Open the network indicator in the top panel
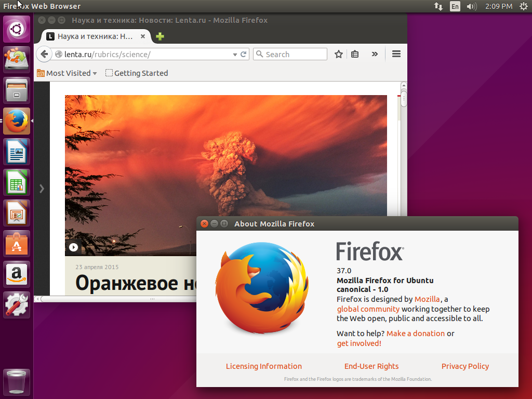Viewport: 532px width, 399px height. click(438, 6)
